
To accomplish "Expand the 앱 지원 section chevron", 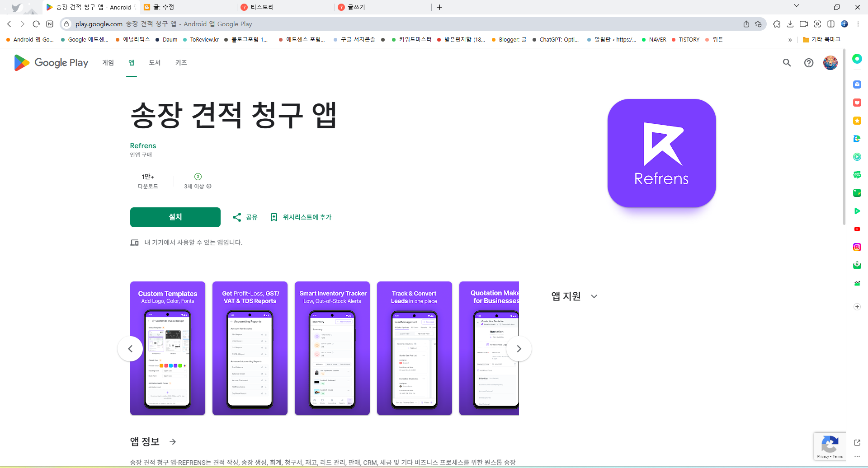I will tap(594, 296).
